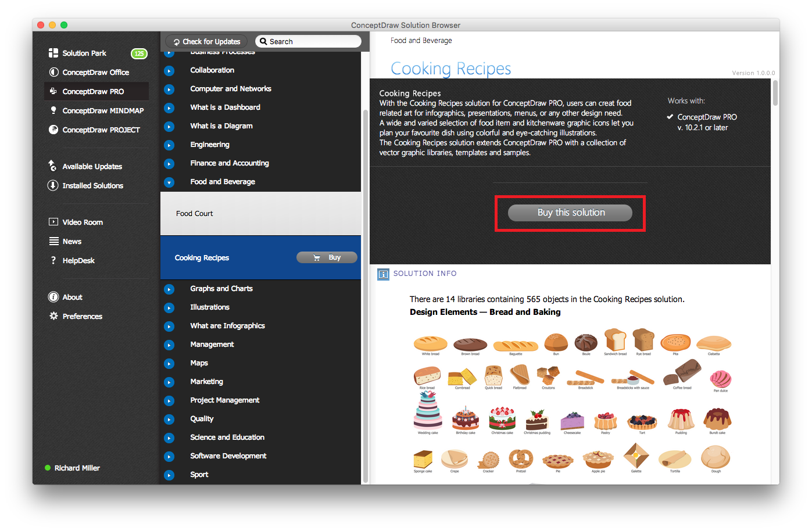The height and width of the screenshot is (531, 812).
Task: Expand the Marketing category arrow
Action: point(169,382)
